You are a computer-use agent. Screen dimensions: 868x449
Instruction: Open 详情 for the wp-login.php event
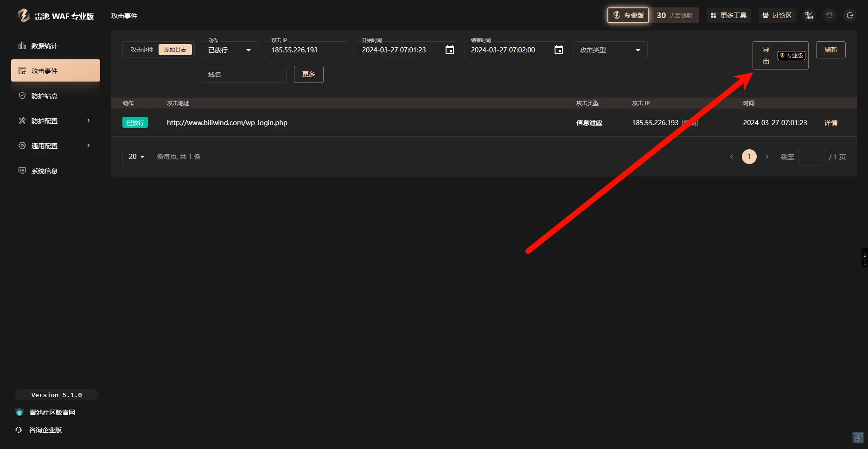click(830, 123)
